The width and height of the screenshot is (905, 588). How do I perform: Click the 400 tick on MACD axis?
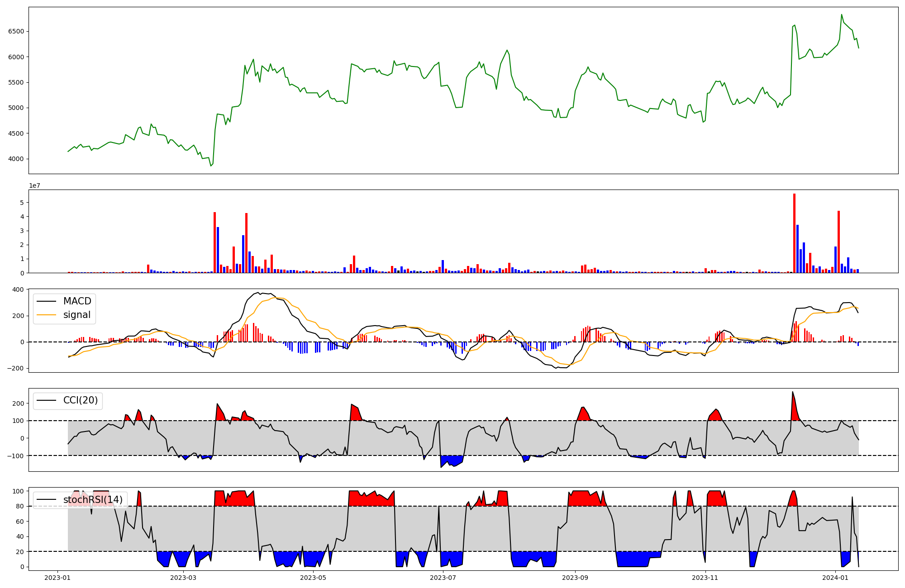point(18,289)
